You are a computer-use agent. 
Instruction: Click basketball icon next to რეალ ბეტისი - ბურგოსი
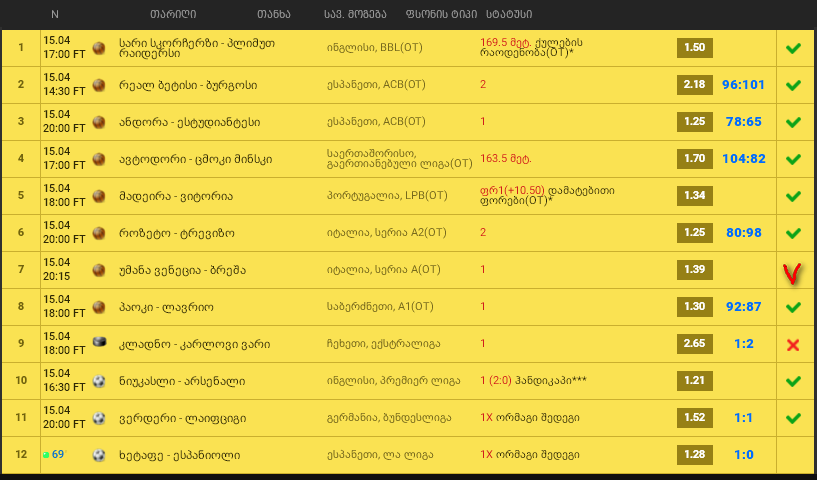[x=98, y=85]
